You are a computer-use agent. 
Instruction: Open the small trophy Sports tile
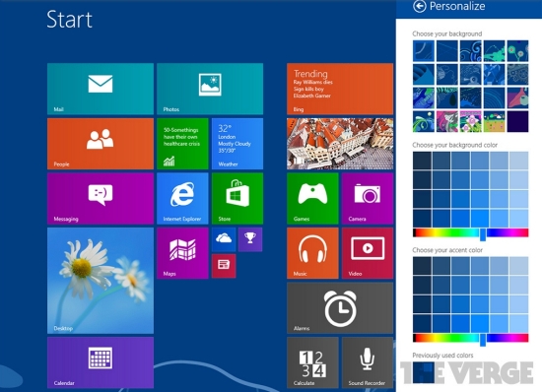(250, 239)
